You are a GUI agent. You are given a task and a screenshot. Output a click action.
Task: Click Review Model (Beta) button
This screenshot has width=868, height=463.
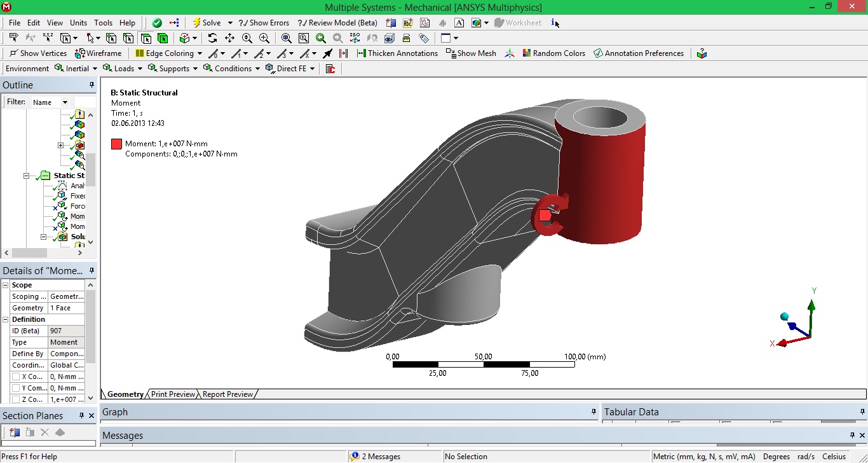tap(337, 23)
